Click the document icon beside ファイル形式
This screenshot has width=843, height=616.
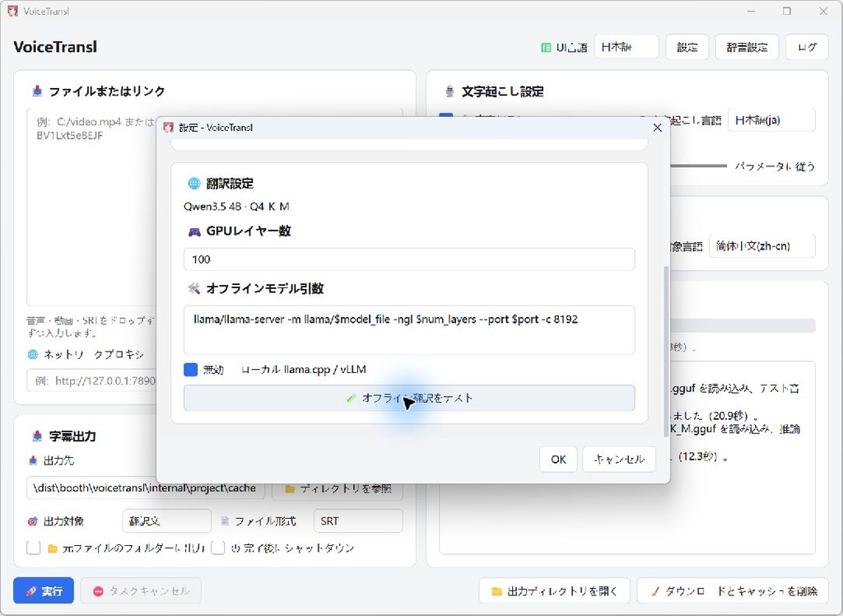225,521
